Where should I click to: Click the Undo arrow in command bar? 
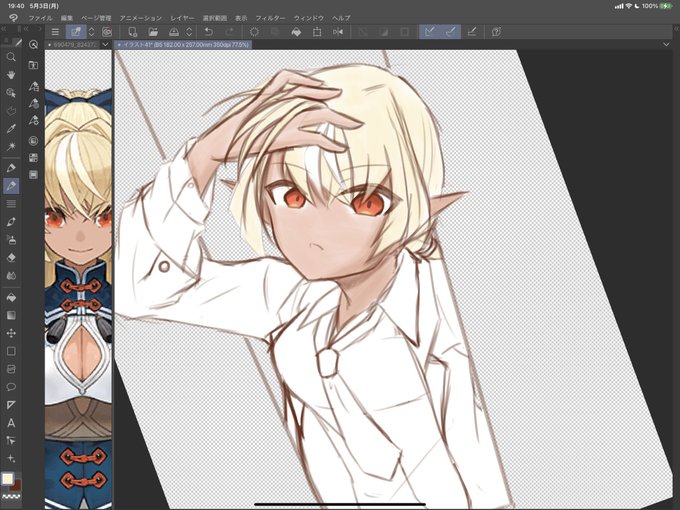(x=209, y=32)
